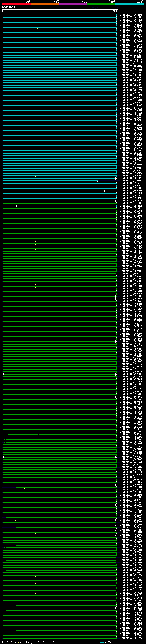Select the UniRef100_O17497 label
Image resolution: width=146 pixels, height=644 pixels.
click(131, 228)
